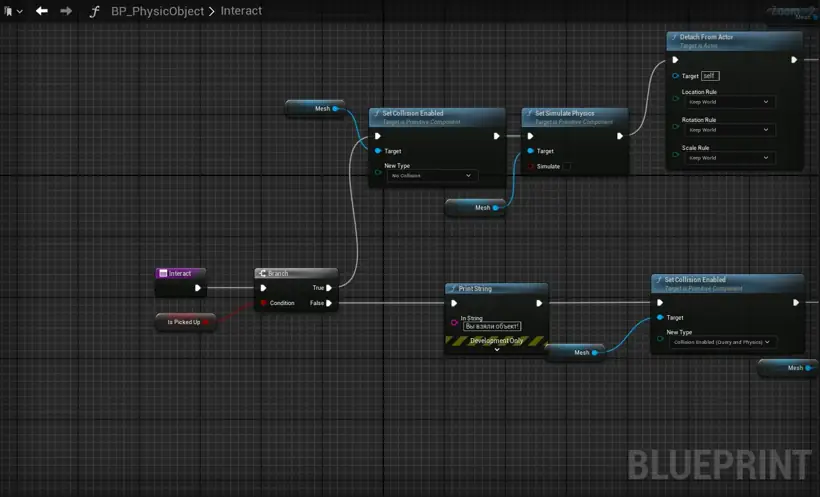Click Print String exec input pin

[x=454, y=303]
